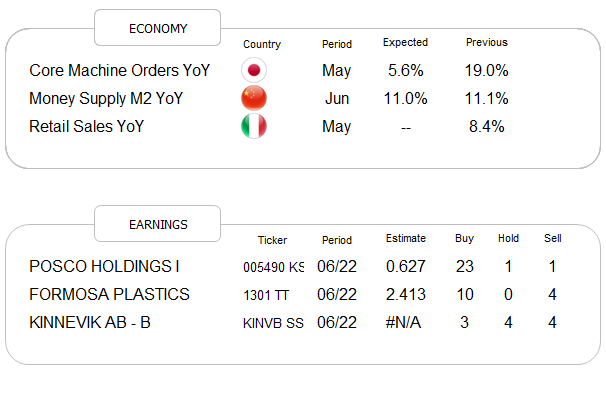Click Hold count 1 for POSCO HOLDINGS

508,266
